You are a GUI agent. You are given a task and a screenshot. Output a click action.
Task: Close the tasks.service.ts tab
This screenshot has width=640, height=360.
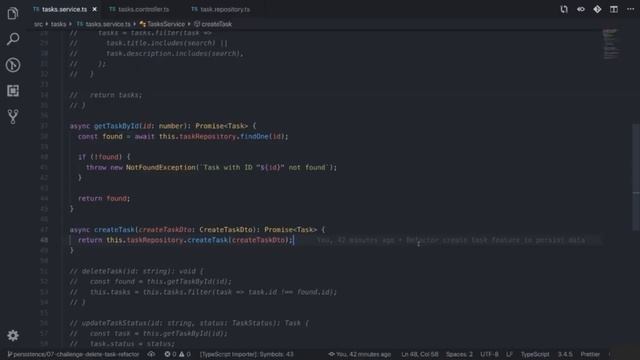pyautogui.click(x=94, y=9)
